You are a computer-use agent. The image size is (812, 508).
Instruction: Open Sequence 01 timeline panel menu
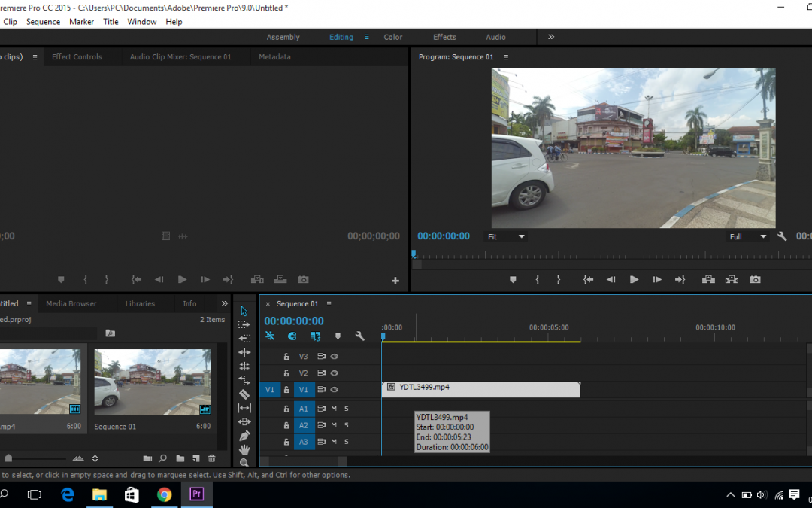coord(329,304)
